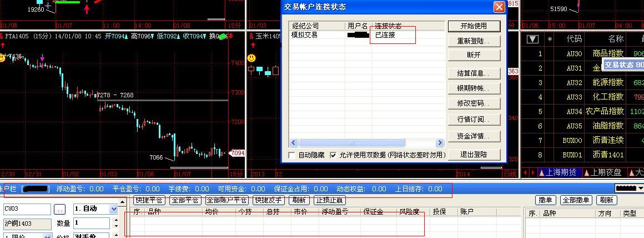Click the 经纪公司 column header
This screenshot has height=238, width=644.
[316, 26]
